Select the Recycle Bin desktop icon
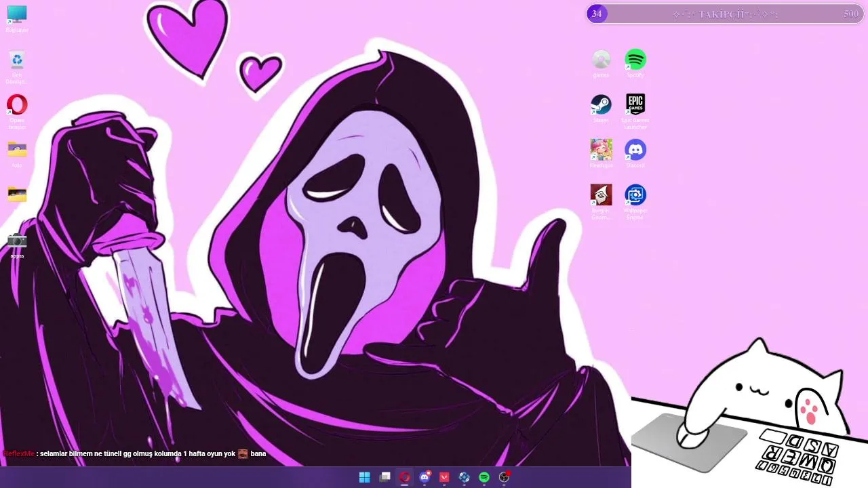 click(17, 66)
